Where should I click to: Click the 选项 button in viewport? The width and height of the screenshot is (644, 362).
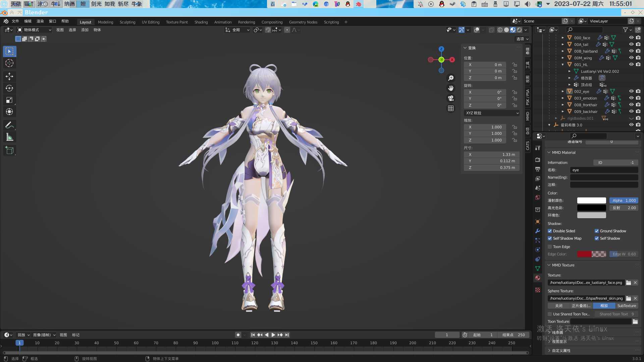click(x=522, y=39)
